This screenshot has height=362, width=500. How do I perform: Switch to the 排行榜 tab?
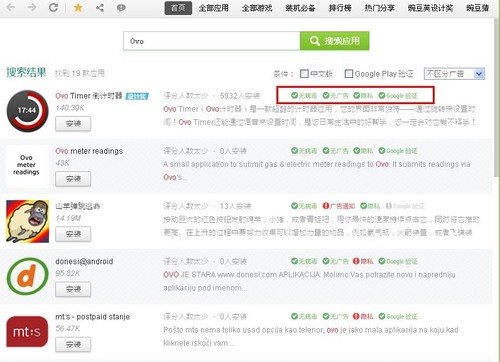(x=340, y=8)
